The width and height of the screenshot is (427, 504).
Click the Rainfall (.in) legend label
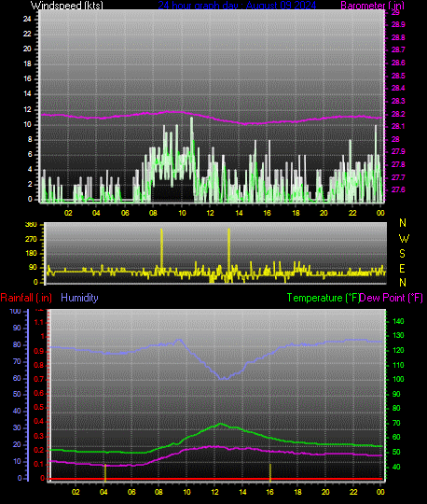[26, 298]
